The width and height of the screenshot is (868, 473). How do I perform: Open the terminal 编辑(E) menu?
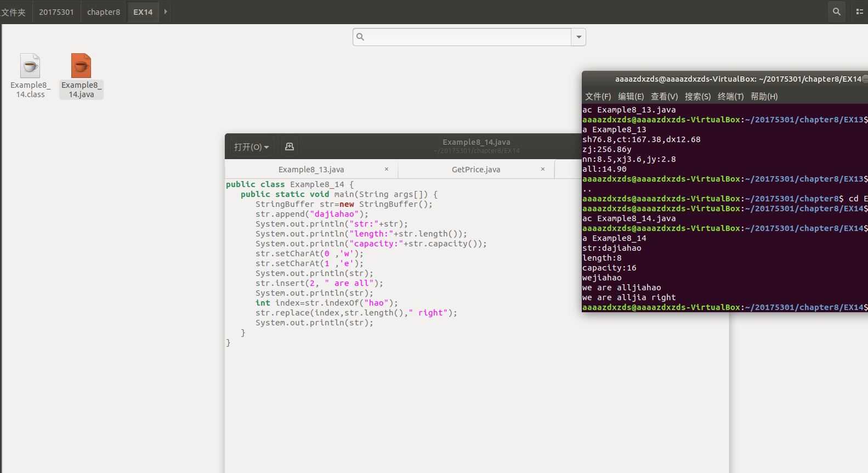631,97
